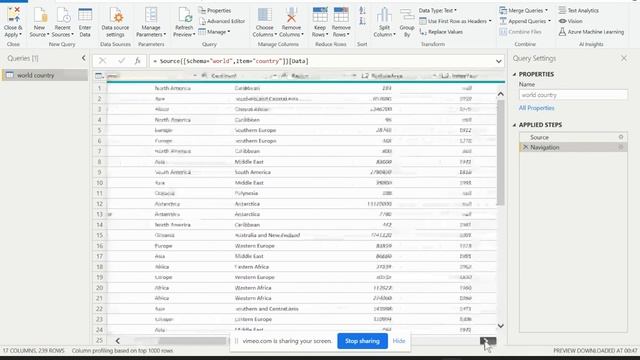This screenshot has width=640, height=360.
Task: Click Enter Data icon
Action: 85,15
